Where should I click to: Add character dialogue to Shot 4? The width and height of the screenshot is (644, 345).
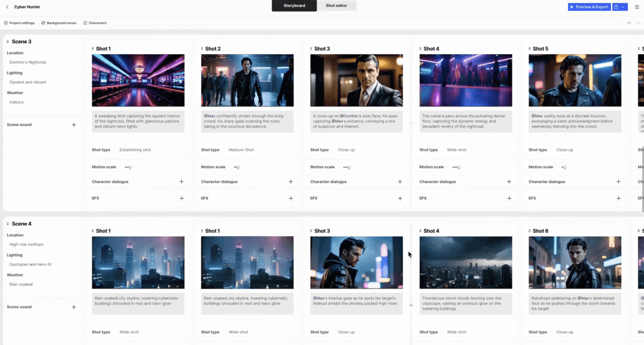(509, 182)
